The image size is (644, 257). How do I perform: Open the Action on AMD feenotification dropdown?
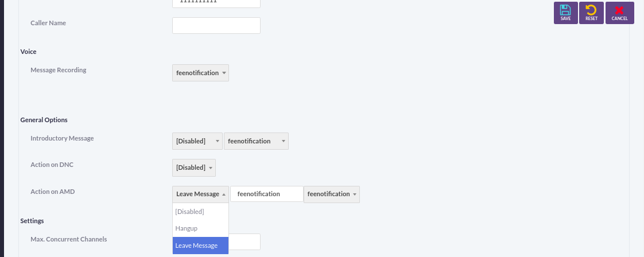tap(331, 194)
